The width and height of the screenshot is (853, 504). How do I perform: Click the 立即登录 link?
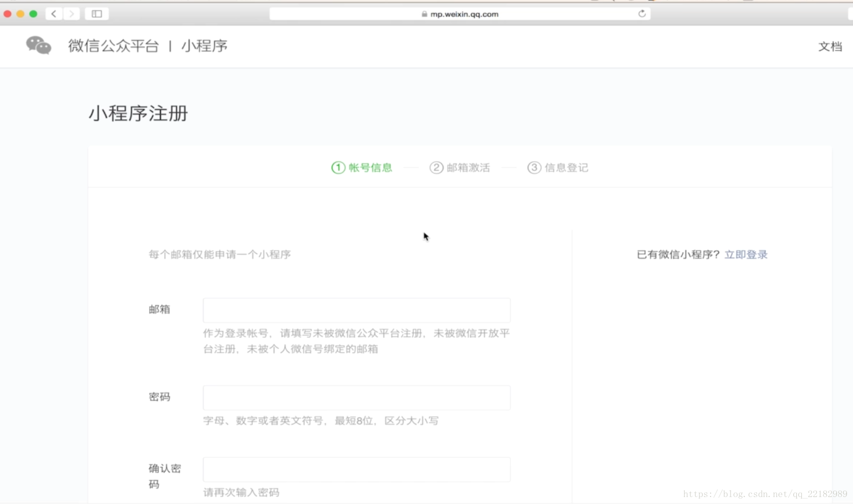746,255
